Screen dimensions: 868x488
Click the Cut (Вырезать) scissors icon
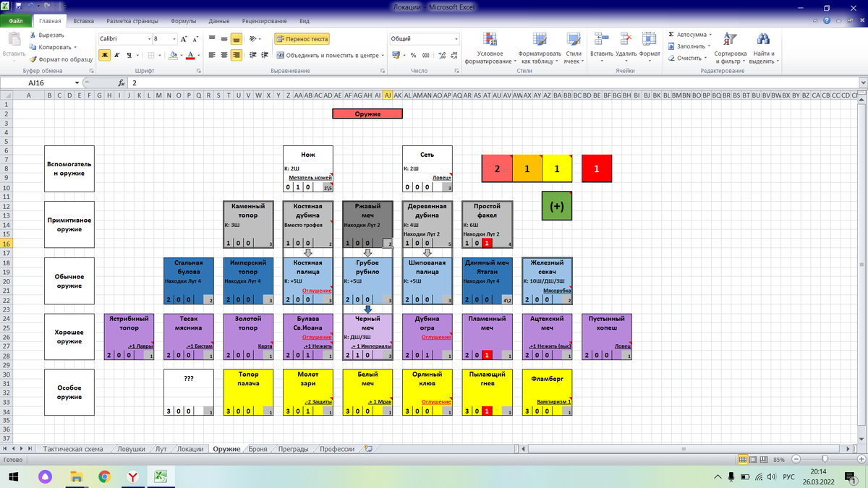pos(34,35)
